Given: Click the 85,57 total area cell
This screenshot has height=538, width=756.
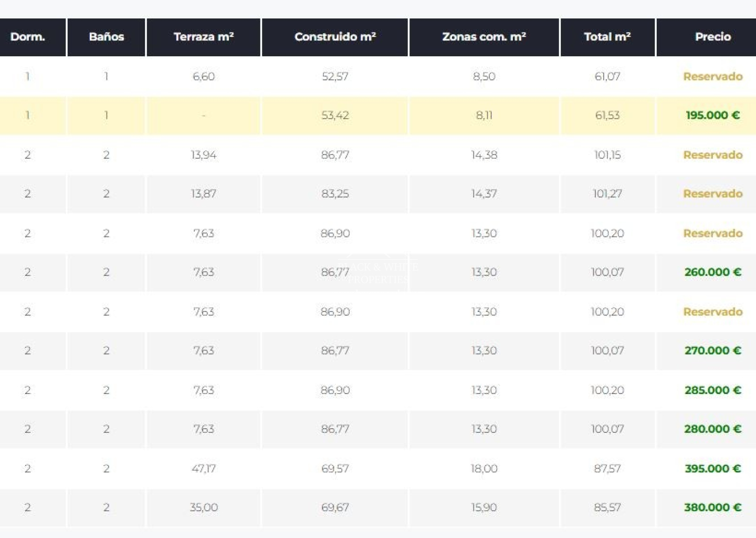Looking at the screenshot, I should tap(607, 507).
